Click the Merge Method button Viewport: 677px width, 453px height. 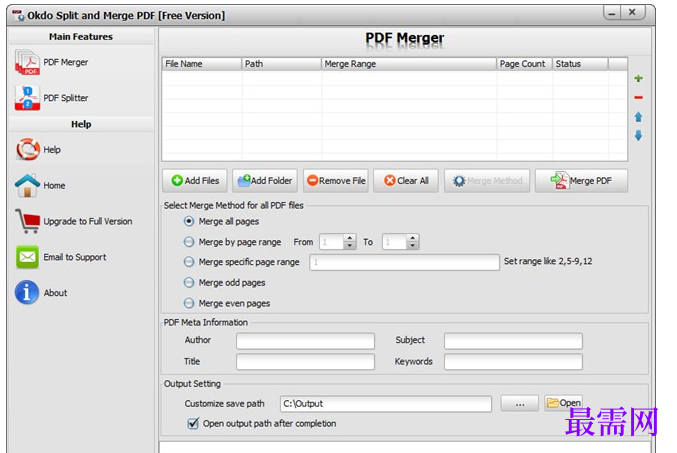[x=487, y=181]
